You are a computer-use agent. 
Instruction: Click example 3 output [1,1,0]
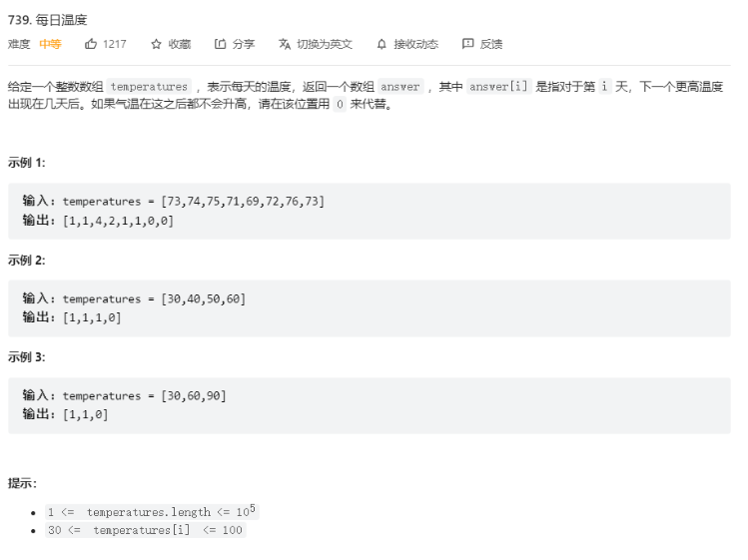pyautogui.click(x=86, y=414)
